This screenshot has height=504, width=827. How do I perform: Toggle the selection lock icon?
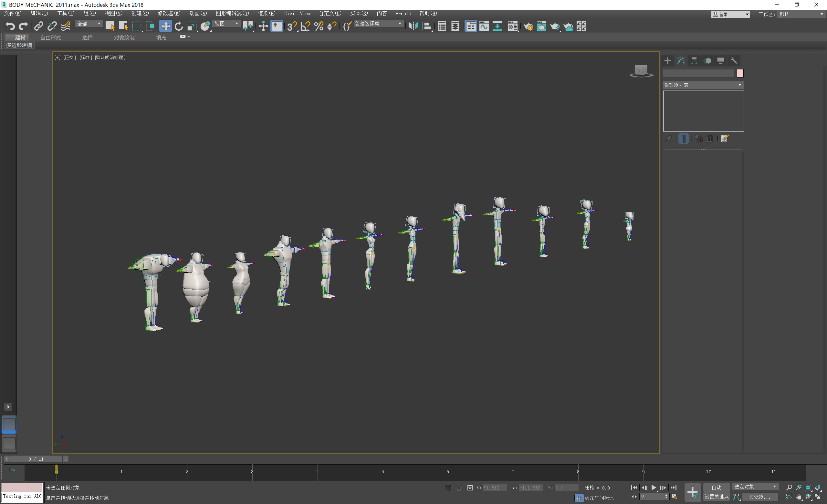point(459,488)
